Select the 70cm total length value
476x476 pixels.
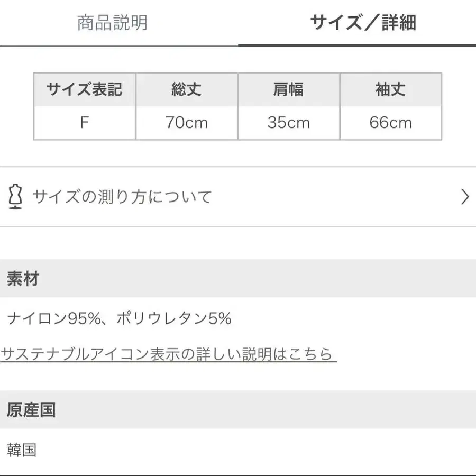187,123
